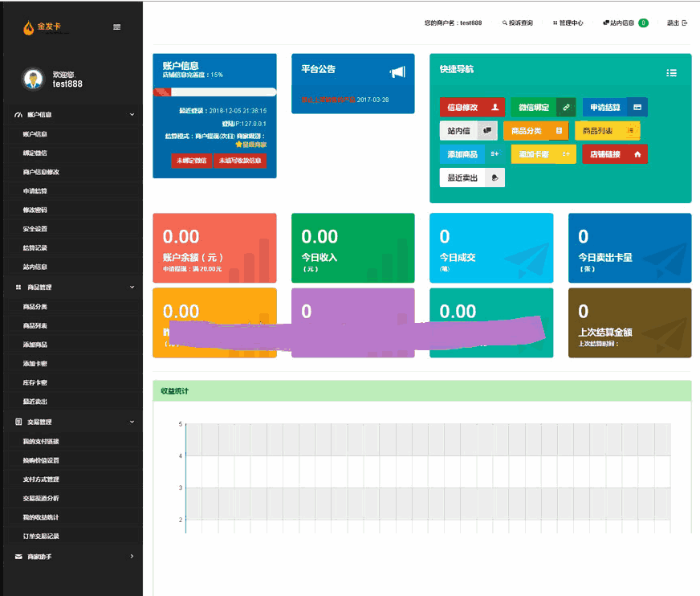Click the card icon on 申请结算
700x596 pixels.
click(637, 108)
